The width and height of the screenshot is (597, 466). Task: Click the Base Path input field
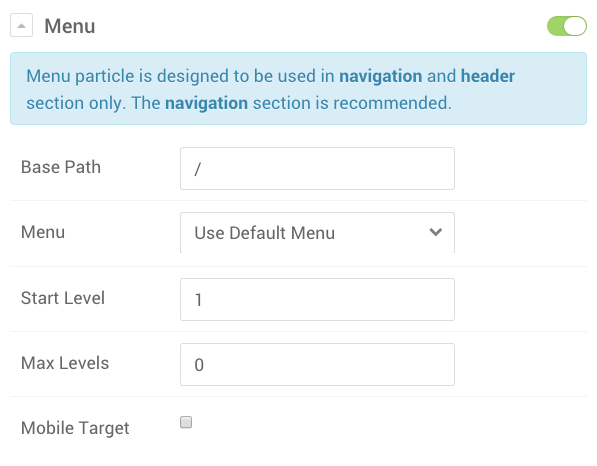point(317,168)
